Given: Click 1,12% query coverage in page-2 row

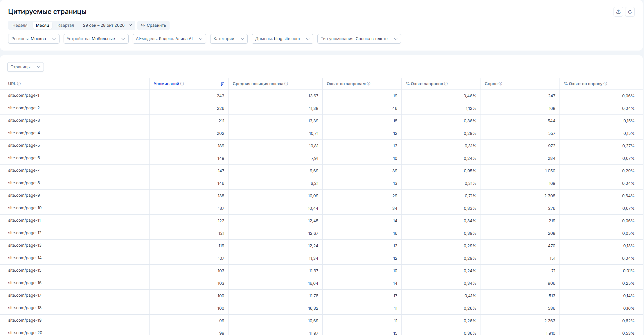Looking at the screenshot, I should [x=471, y=108].
